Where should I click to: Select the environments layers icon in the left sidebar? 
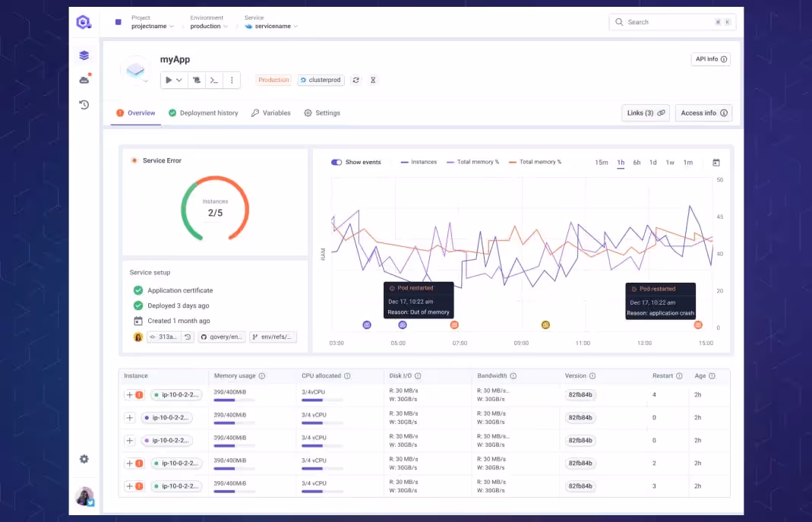(x=84, y=55)
